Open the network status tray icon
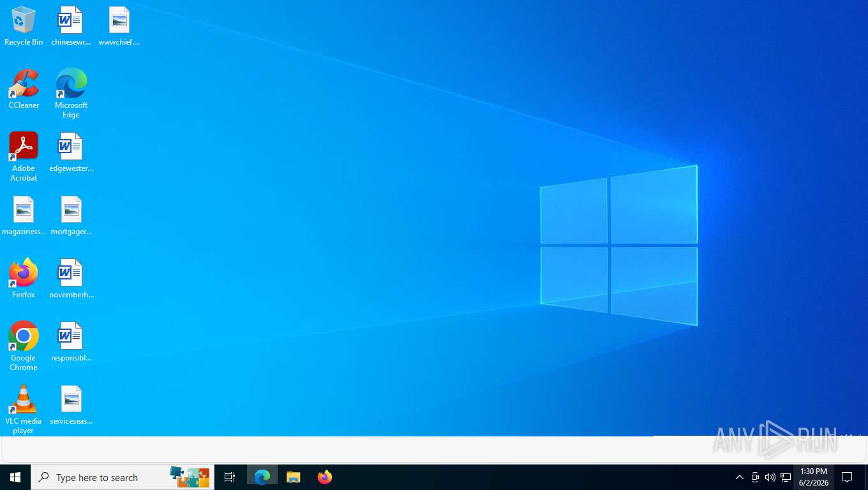This screenshot has width=868, height=490. (x=786, y=477)
